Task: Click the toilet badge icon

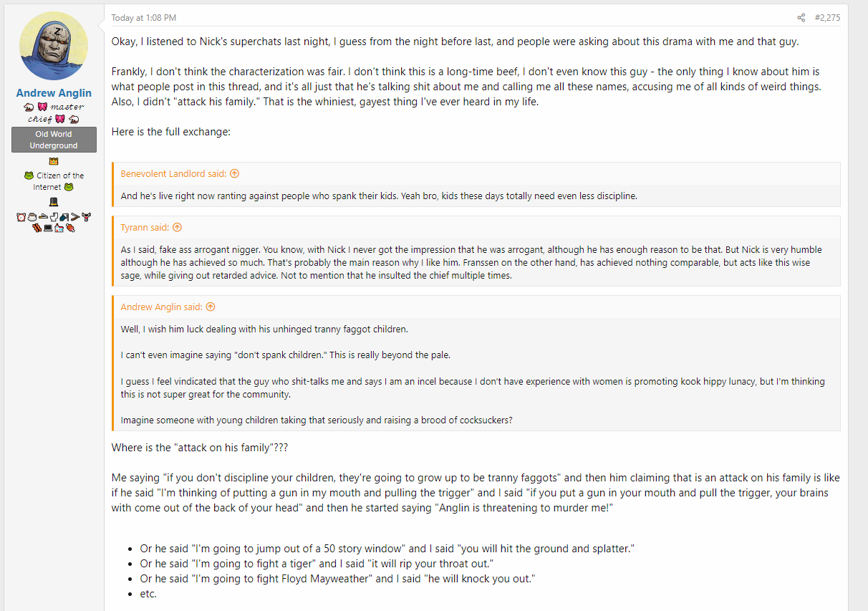Action: pyautogui.click(x=54, y=217)
